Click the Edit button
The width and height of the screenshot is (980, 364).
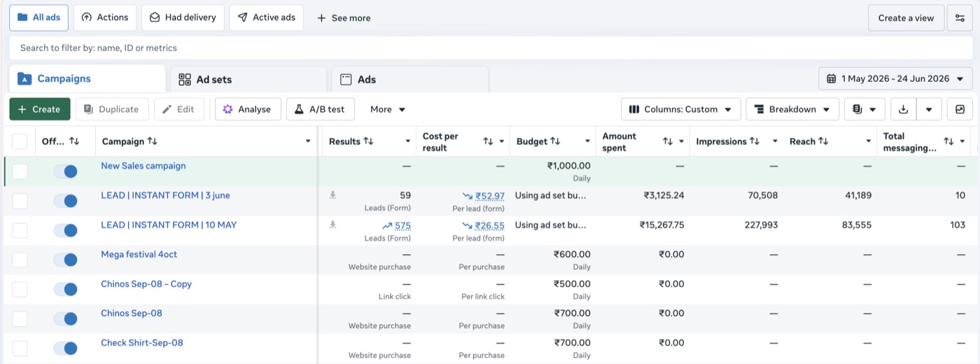point(178,109)
